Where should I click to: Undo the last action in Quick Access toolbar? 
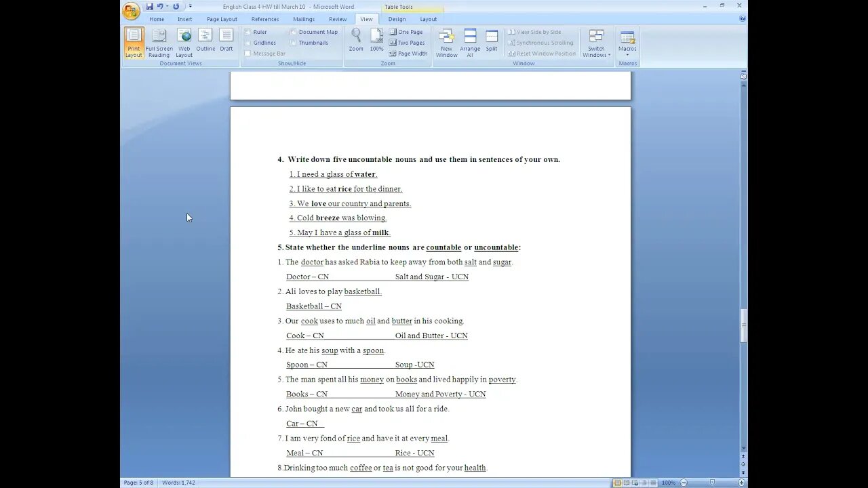pos(160,7)
